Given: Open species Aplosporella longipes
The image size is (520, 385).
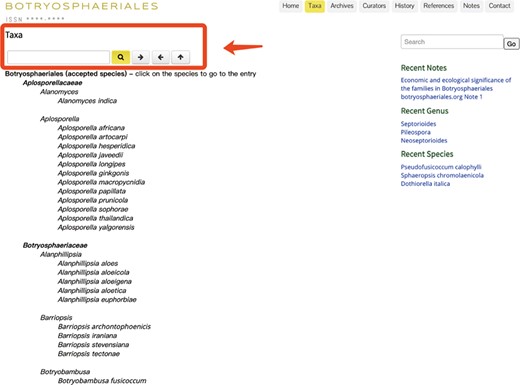Looking at the screenshot, I should 91,164.
